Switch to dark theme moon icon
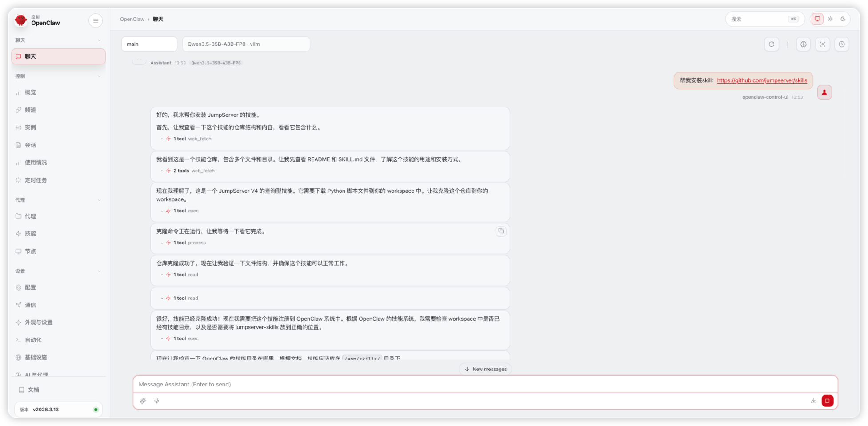Image resolution: width=868 pixels, height=426 pixels. (843, 19)
